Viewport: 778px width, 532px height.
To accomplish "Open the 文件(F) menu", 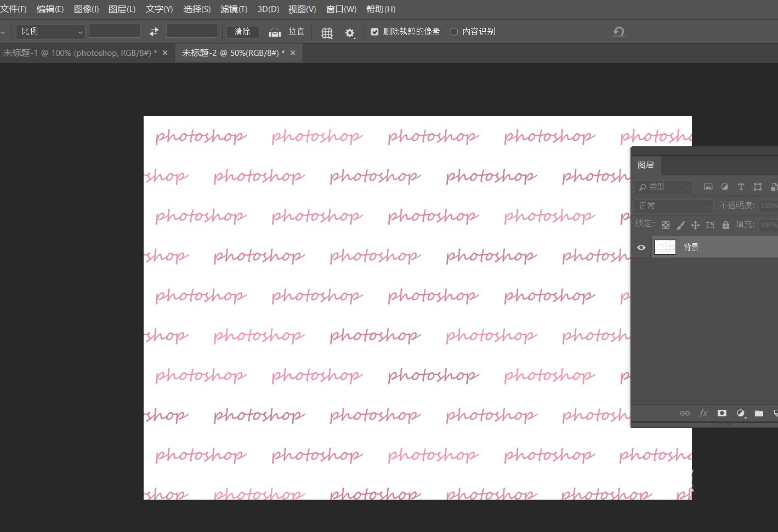I will [x=13, y=9].
